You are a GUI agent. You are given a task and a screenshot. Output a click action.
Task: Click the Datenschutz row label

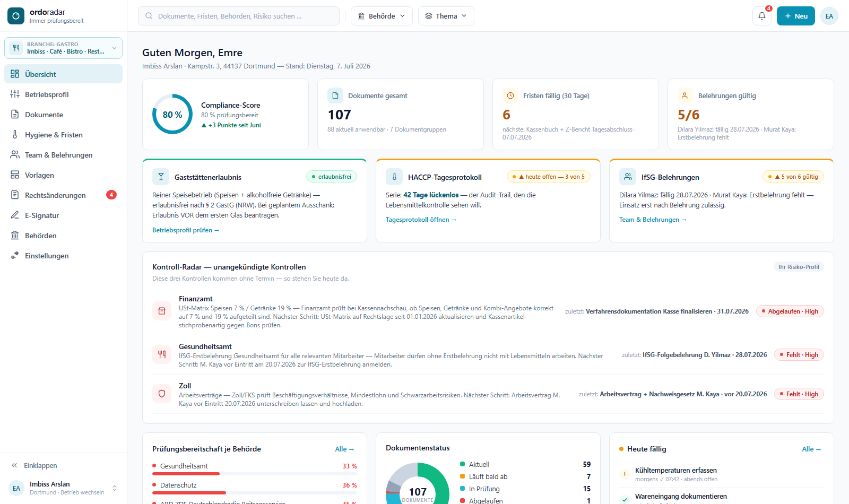(178, 485)
